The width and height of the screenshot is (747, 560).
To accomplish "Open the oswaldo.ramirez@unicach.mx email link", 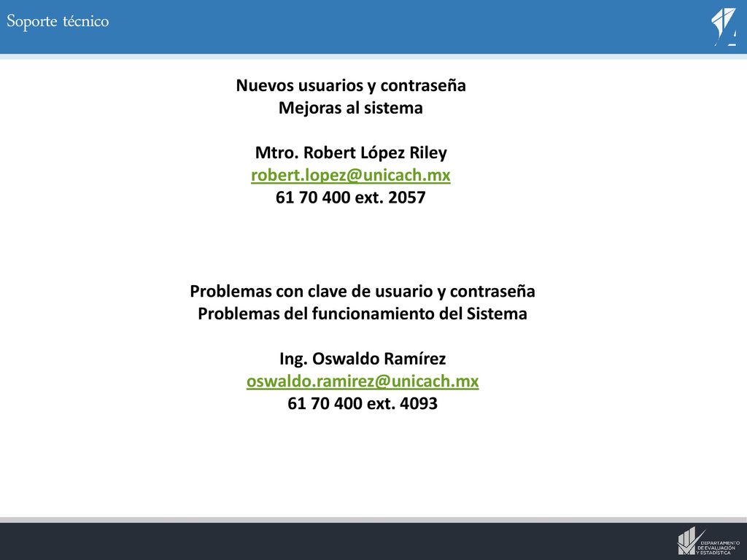I will pos(363,381).
